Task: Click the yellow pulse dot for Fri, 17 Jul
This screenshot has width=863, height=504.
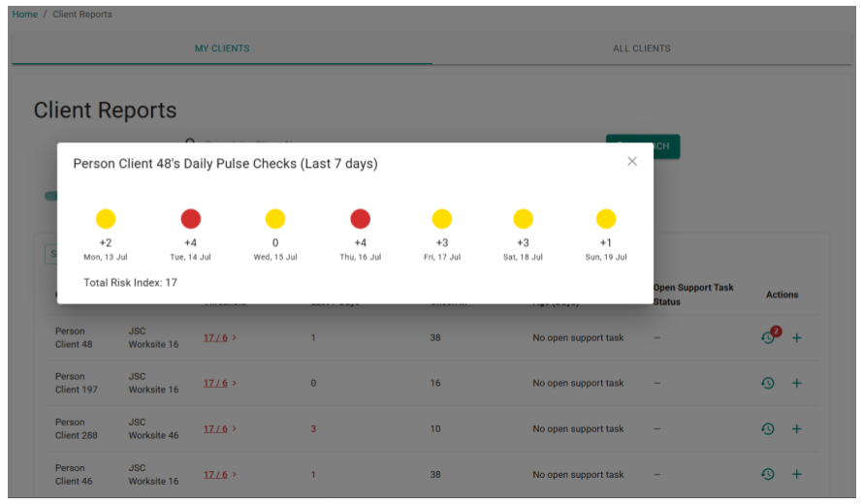Action: click(x=442, y=219)
